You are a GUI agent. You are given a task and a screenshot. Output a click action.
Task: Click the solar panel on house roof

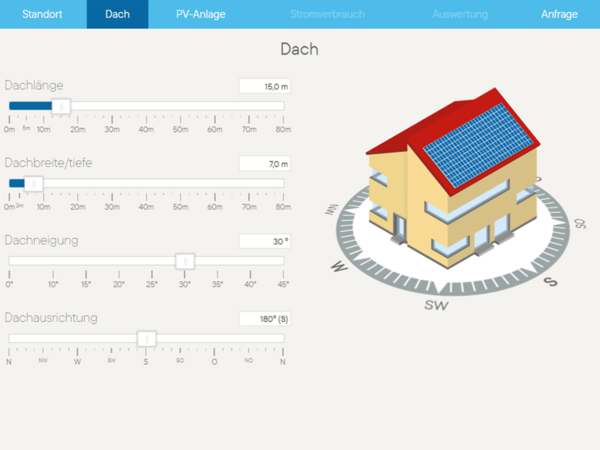[478, 145]
